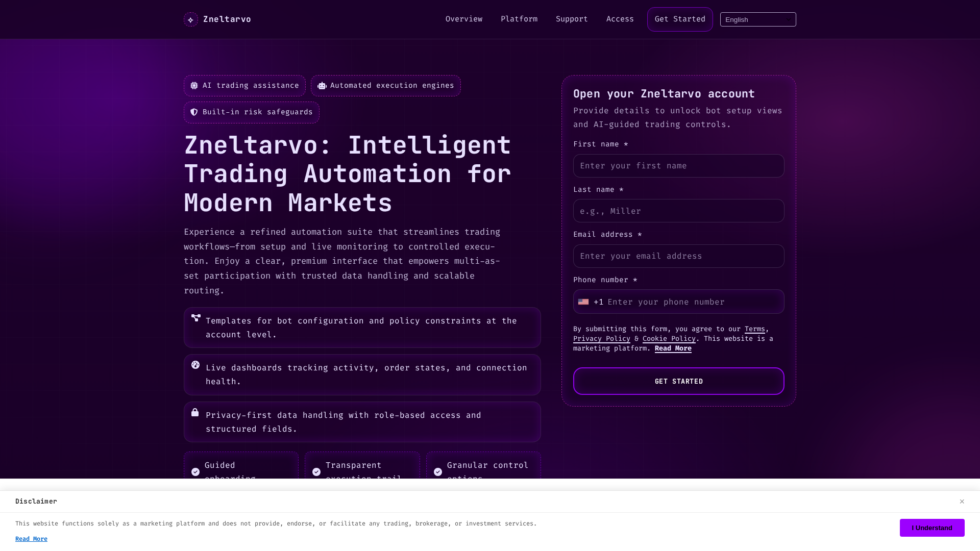The height and width of the screenshot is (551, 980).
Task: Click the Transparent execution trail checkmark icon
Action: coord(316,472)
